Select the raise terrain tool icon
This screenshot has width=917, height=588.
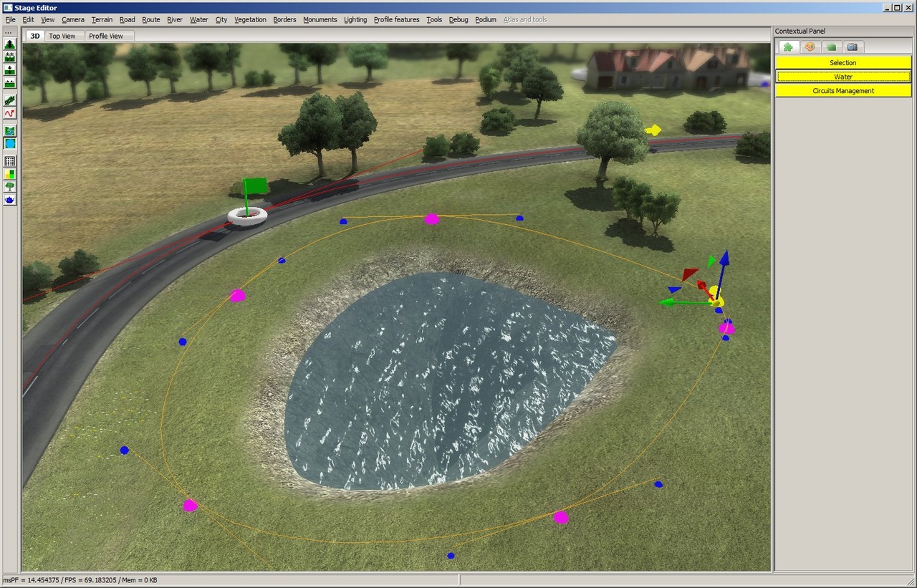pos(10,44)
